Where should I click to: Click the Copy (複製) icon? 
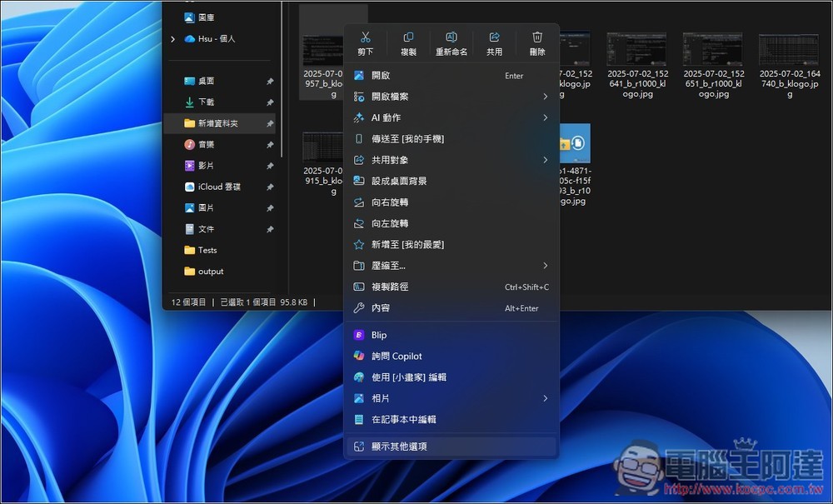(x=408, y=37)
